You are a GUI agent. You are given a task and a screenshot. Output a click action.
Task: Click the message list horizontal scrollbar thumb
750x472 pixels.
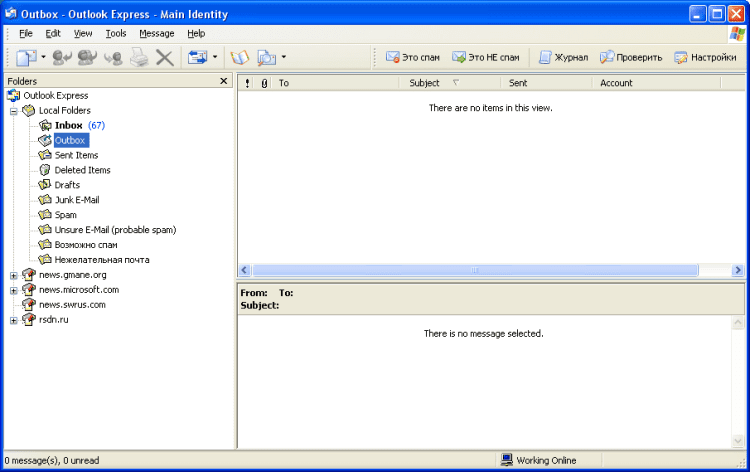[475, 270]
